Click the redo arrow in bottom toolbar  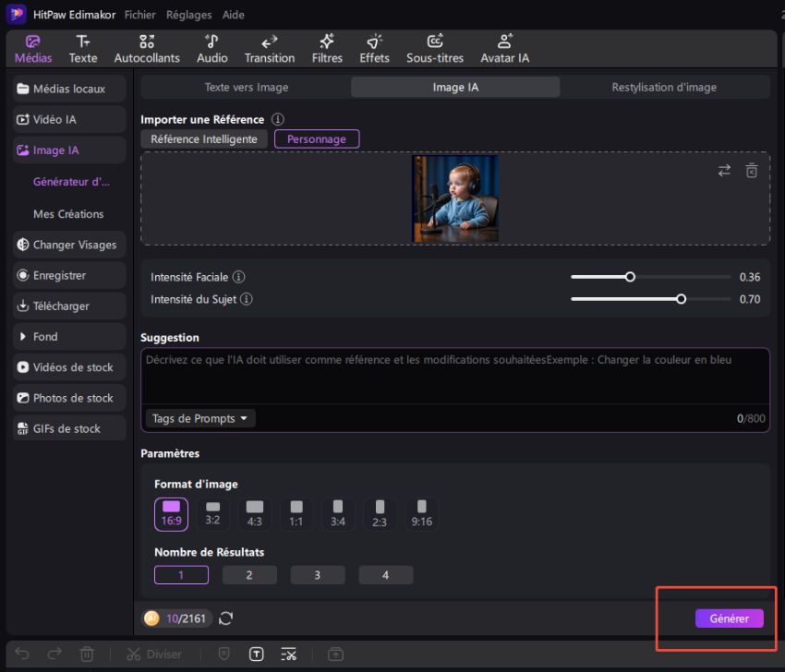tap(54, 654)
